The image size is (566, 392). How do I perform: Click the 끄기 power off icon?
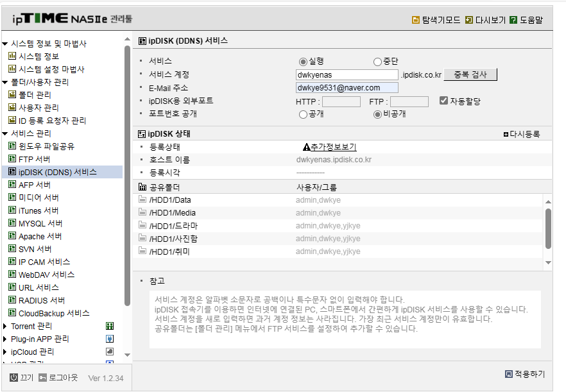[x=13, y=377]
